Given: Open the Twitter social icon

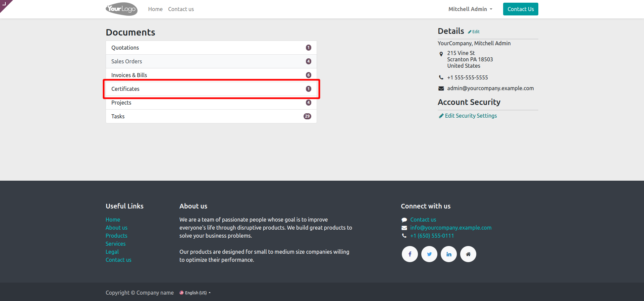Looking at the screenshot, I should (x=429, y=254).
